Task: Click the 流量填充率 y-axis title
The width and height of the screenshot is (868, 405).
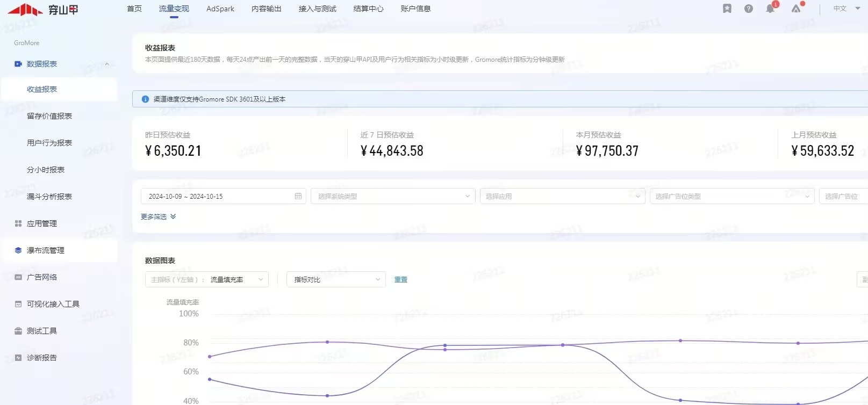Action: [183, 302]
